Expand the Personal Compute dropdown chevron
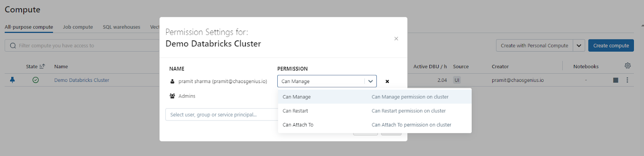The height and width of the screenshot is (156, 644). [x=579, y=46]
